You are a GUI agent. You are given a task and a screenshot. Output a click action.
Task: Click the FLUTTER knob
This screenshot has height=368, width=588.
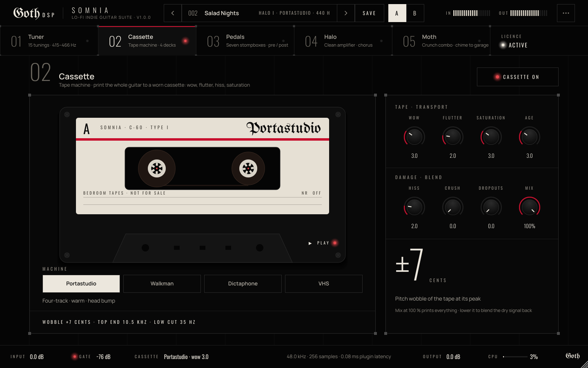pyautogui.click(x=453, y=137)
